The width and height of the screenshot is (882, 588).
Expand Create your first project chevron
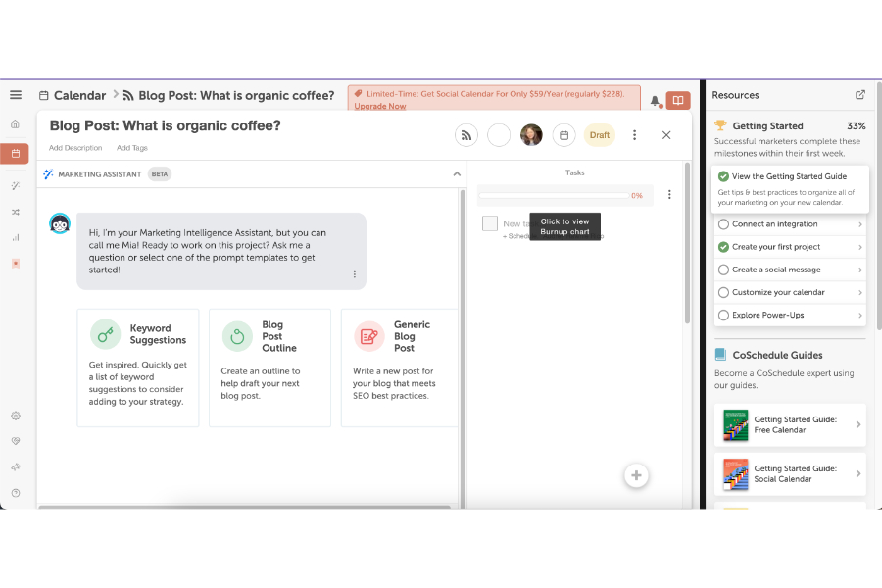(860, 247)
